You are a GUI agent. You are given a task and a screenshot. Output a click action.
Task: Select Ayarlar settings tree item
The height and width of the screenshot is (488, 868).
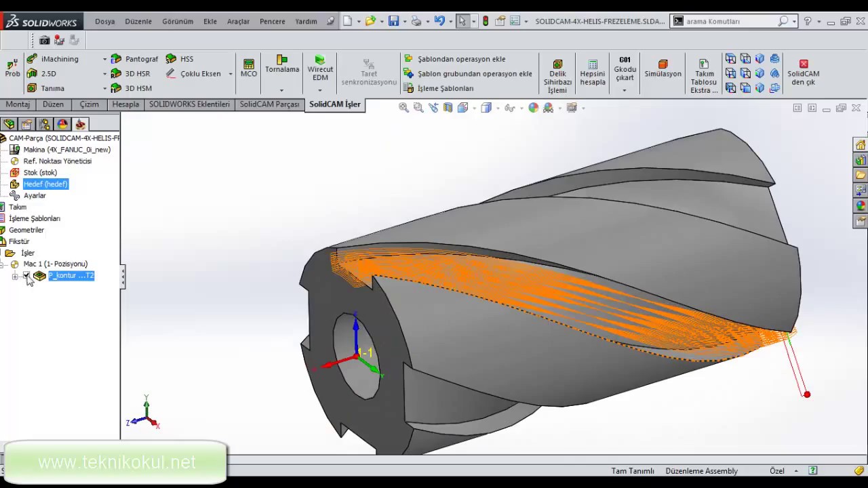(x=35, y=196)
